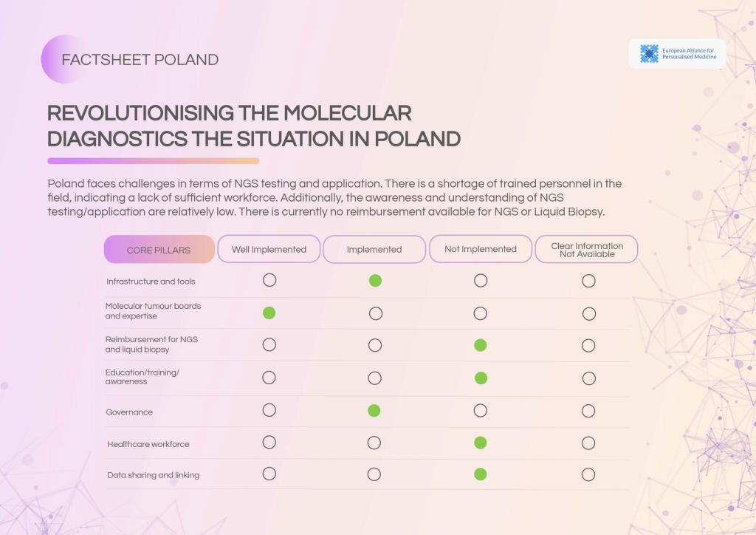Select Well Implemented for Infrastructure and tools

pyautogui.click(x=269, y=280)
